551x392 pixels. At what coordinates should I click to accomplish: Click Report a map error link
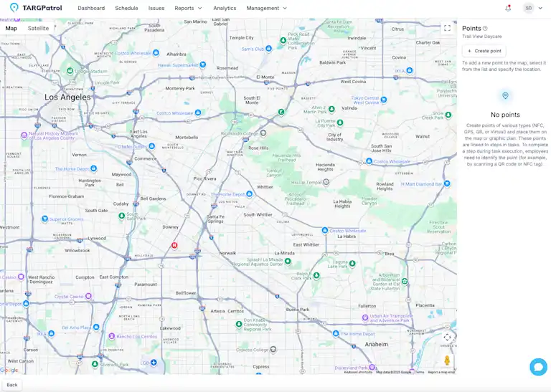coord(441,373)
